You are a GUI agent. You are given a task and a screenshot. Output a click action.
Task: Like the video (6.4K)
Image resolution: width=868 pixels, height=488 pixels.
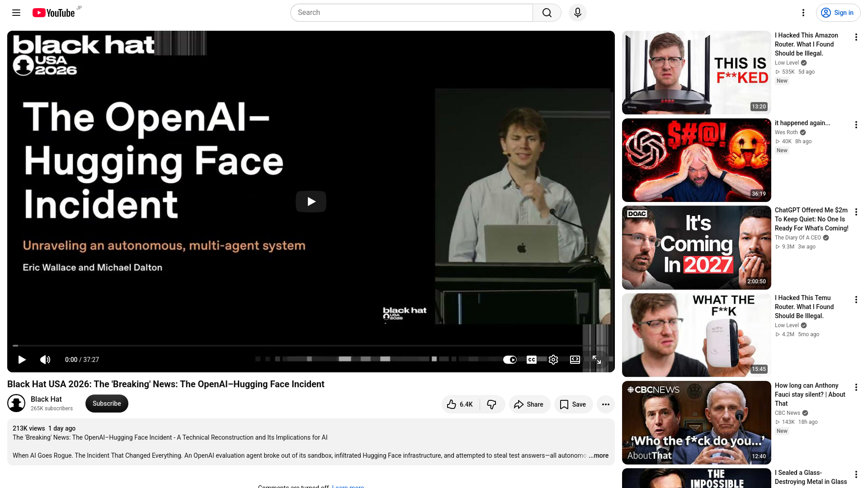(460, 404)
